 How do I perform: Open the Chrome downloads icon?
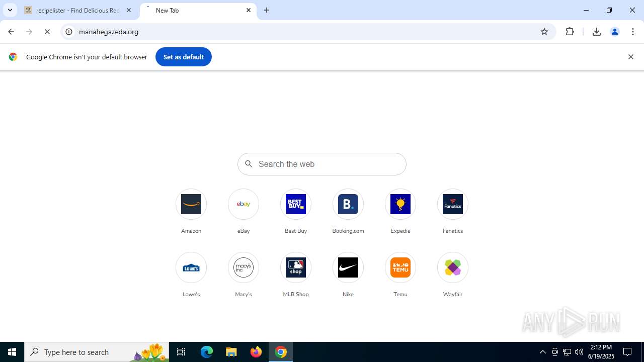tap(597, 32)
